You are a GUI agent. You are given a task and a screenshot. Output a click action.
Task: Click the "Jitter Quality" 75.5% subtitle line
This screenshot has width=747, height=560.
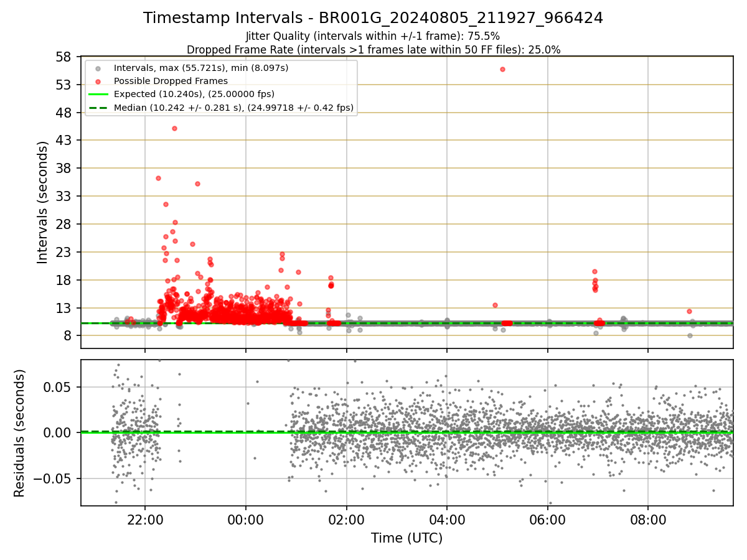point(373,36)
